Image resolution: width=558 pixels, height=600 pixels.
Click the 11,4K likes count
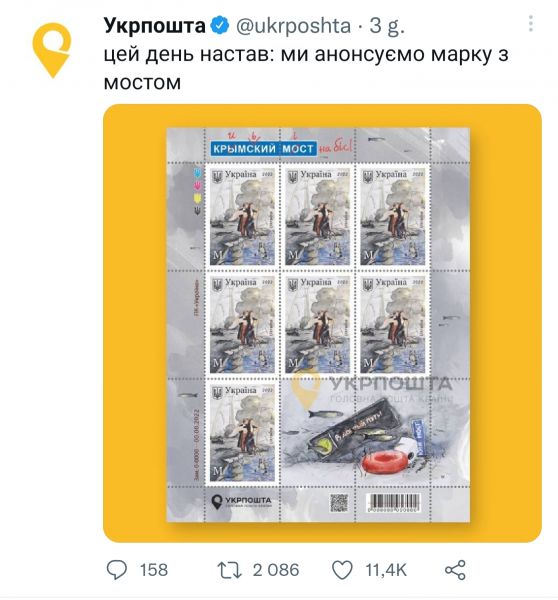coord(386,570)
